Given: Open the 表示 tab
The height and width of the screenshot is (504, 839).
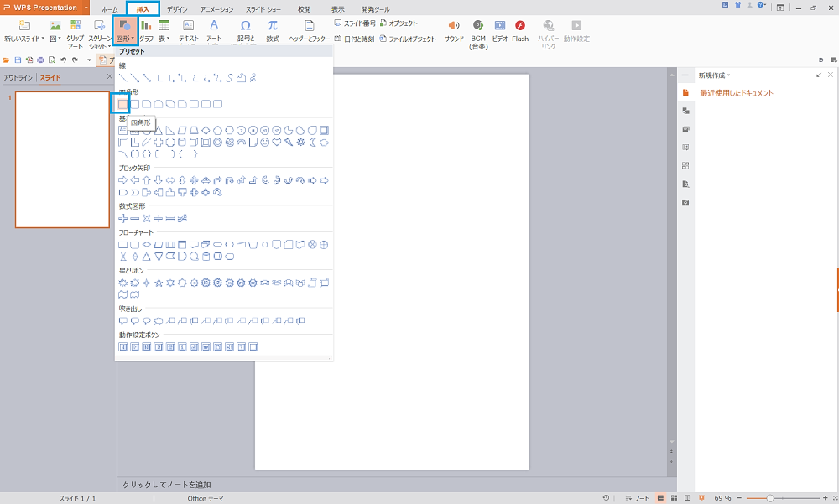Looking at the screenshot, I should click(x=337, y=9).
